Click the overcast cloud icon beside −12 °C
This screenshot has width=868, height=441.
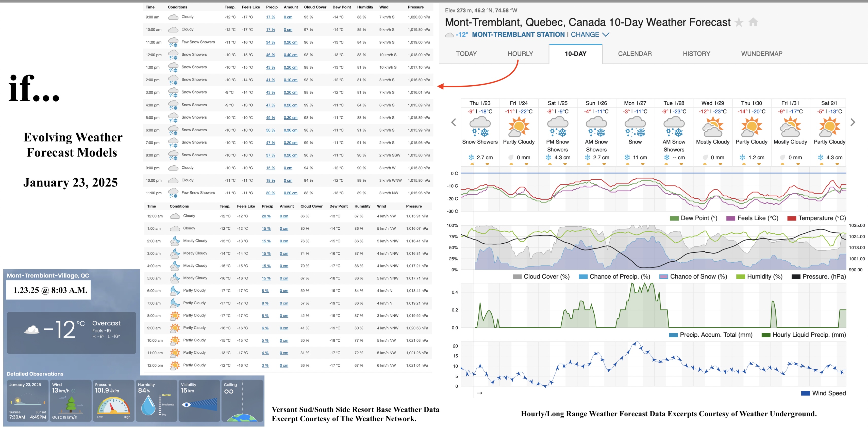tap(32, 329)
